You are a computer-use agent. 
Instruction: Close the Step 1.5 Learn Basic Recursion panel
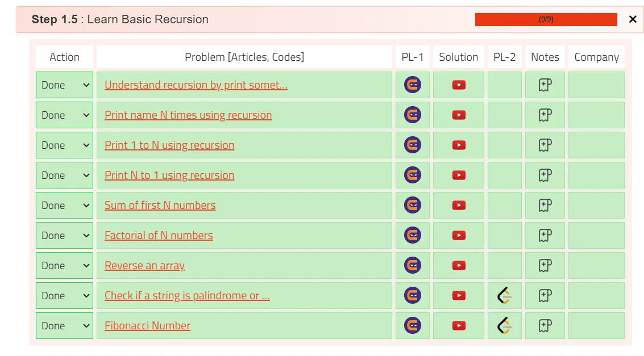point(633,19)
